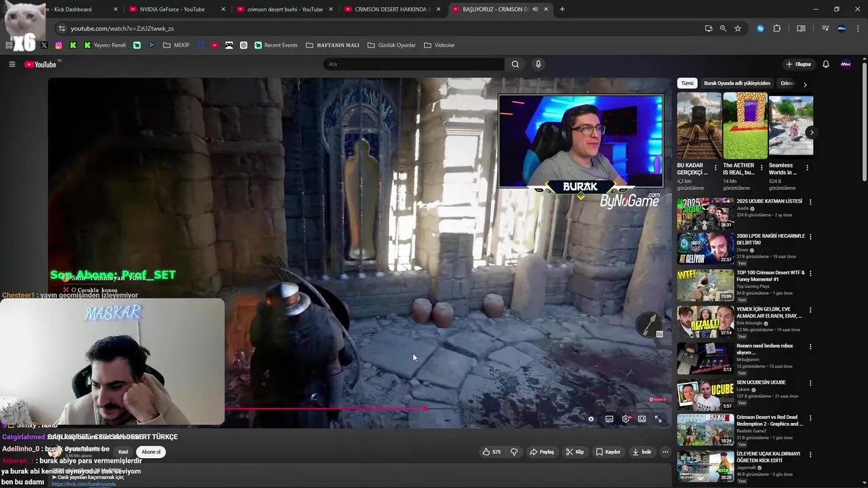Click the Klip button

[x=575, y=452]
